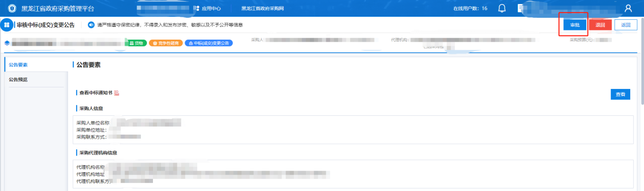Open the PDF icon next to 查看中标通知书

(116, 93)
